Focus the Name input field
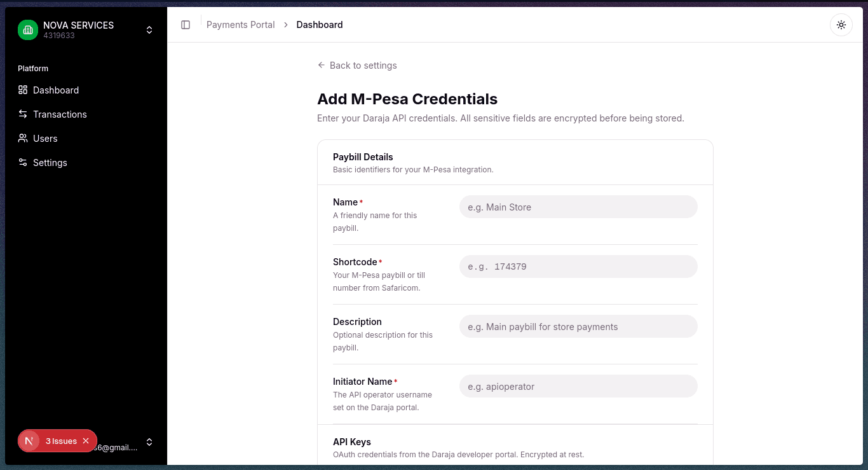Viewport: 868px width, 470px height. (578, 207)
